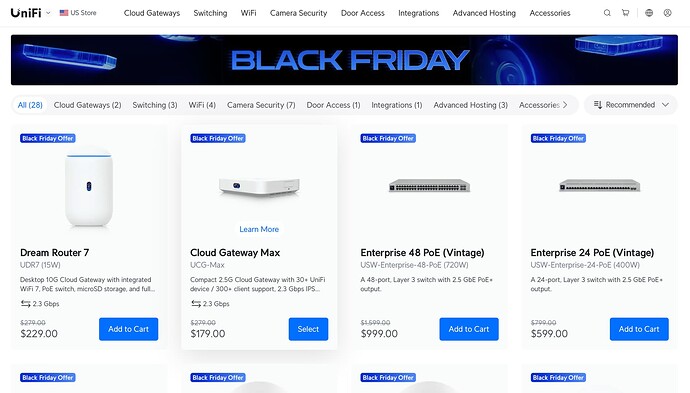The image size is (690, 393).
Task: Add Dream Router 7 to cart
Action: pos(128,329)
